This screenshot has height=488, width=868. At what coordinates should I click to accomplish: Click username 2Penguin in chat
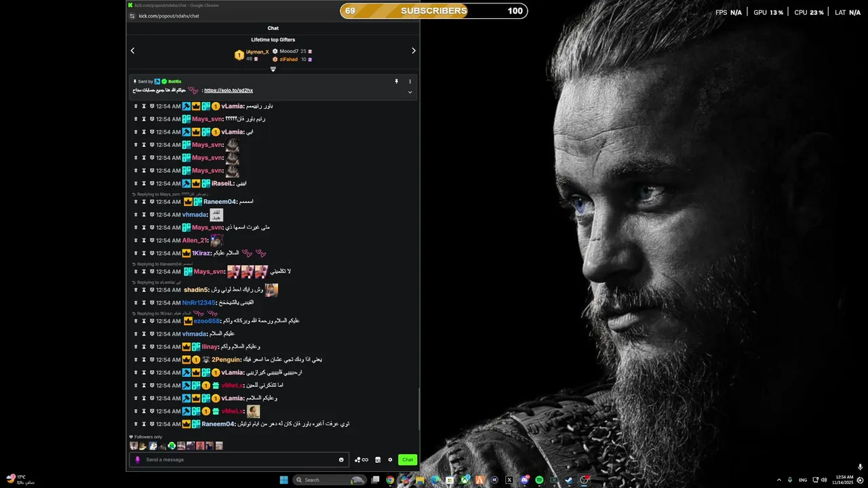click(226, 360)
